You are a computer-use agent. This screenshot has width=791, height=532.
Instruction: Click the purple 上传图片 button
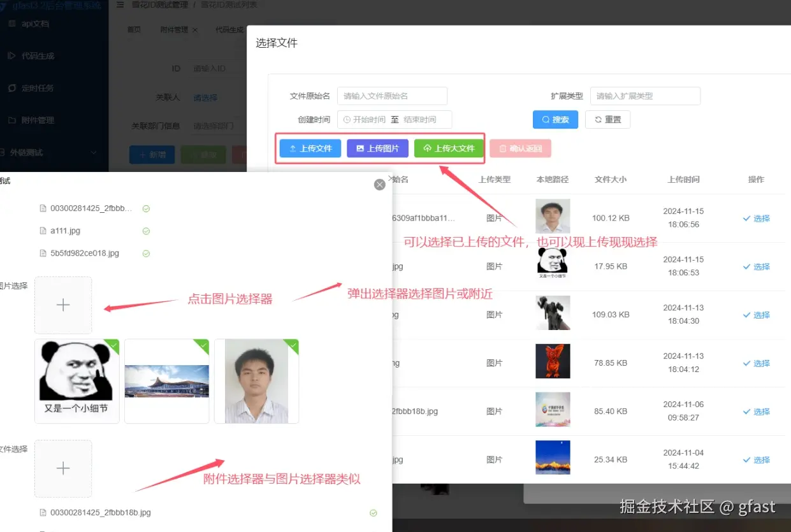coord(377,148)
